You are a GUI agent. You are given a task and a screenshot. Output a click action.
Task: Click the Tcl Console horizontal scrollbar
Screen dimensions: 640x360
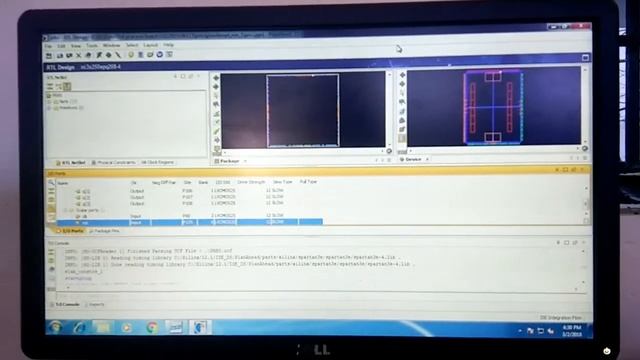click(x=322, y=289)
